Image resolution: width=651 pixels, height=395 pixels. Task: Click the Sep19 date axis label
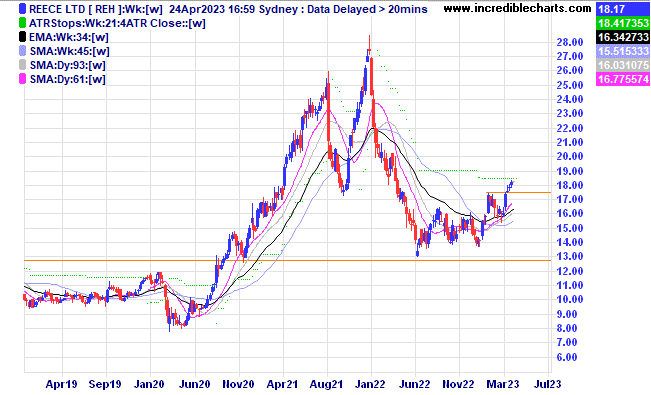coord(105,384)
